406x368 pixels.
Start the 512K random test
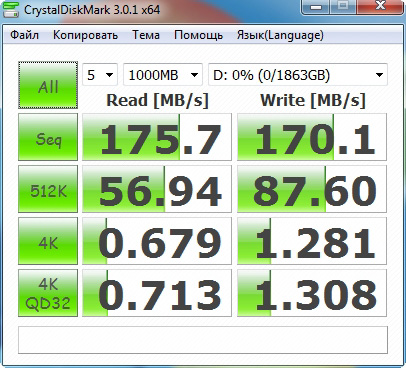click(x=48, y=189)
